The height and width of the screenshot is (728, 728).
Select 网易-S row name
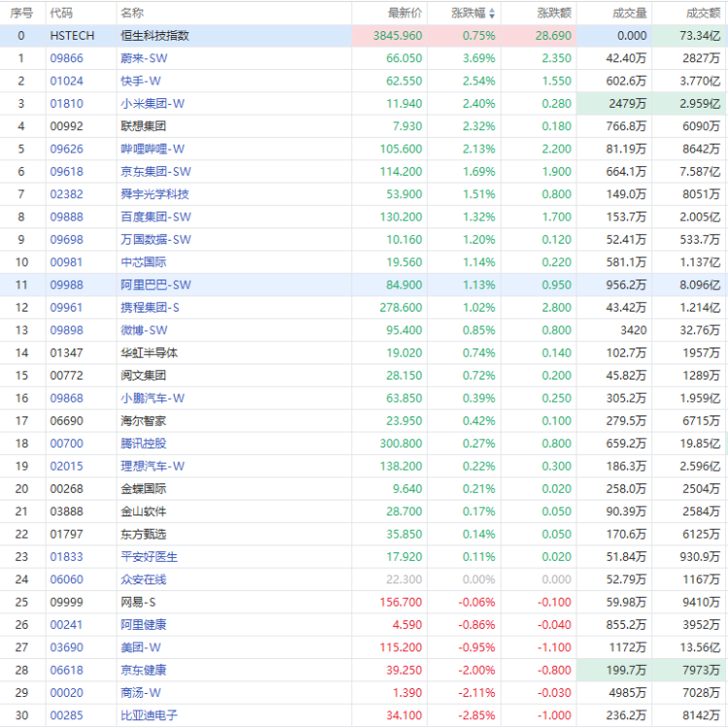pos(138,602)
